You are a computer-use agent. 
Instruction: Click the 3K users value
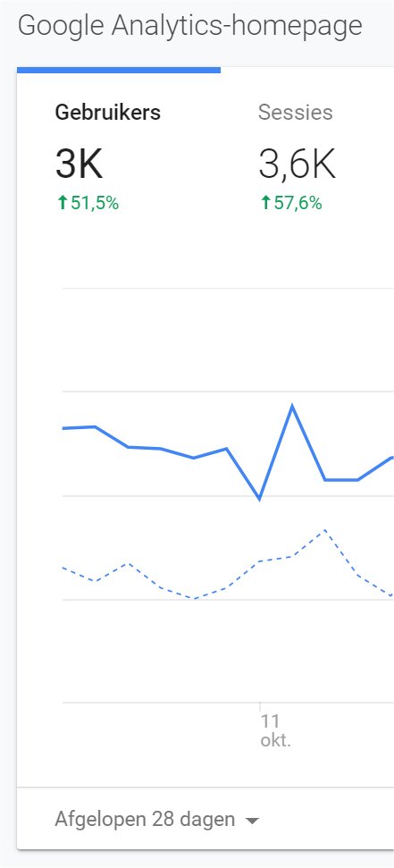[80, 165]
